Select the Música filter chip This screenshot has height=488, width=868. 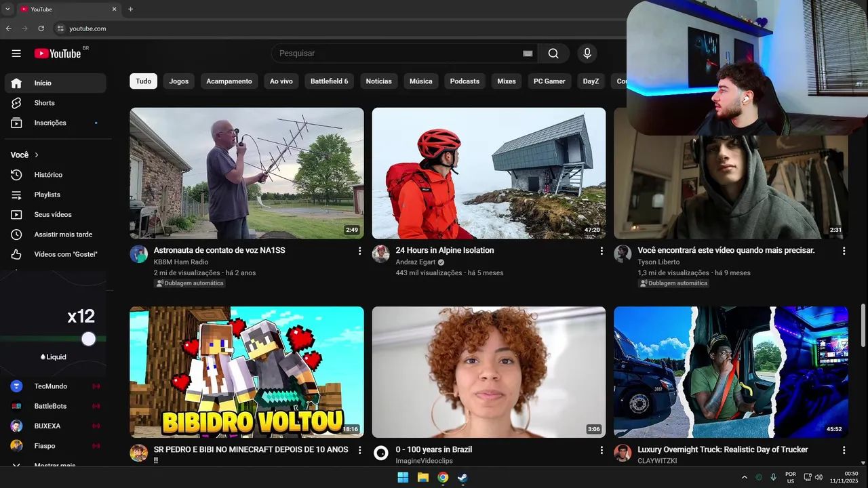421,81
